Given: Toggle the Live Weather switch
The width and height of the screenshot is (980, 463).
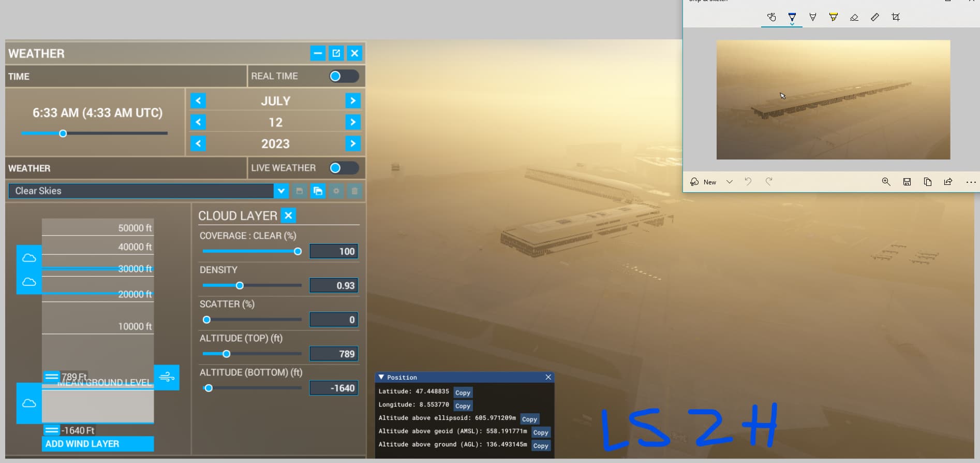Looking at the screenshot, I should coord(344,168).
